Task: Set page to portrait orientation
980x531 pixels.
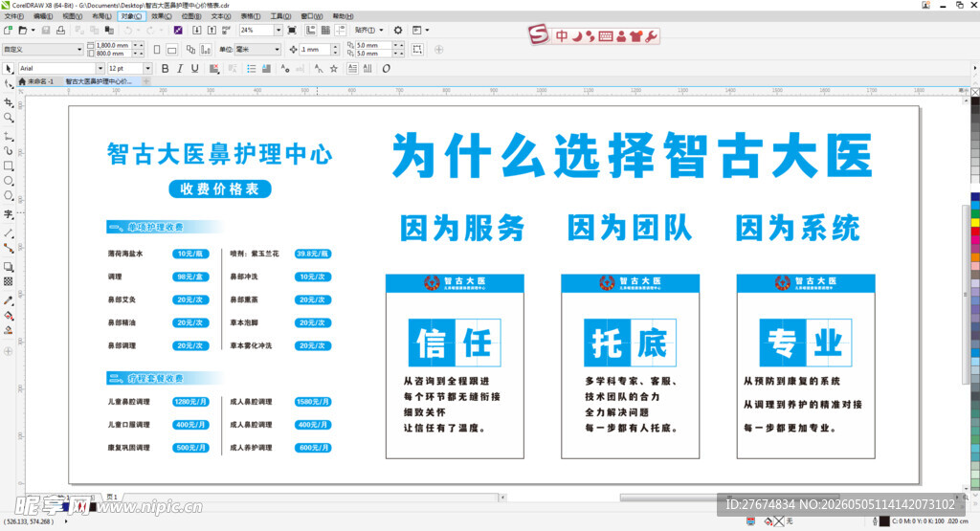Action: (x=157, y=50)
